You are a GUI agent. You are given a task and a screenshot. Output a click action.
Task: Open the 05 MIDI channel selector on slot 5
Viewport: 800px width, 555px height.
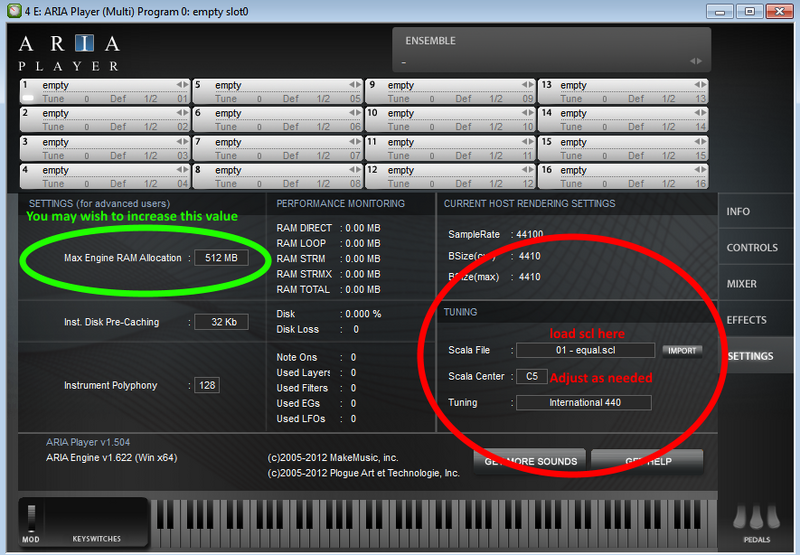point(355,98)
